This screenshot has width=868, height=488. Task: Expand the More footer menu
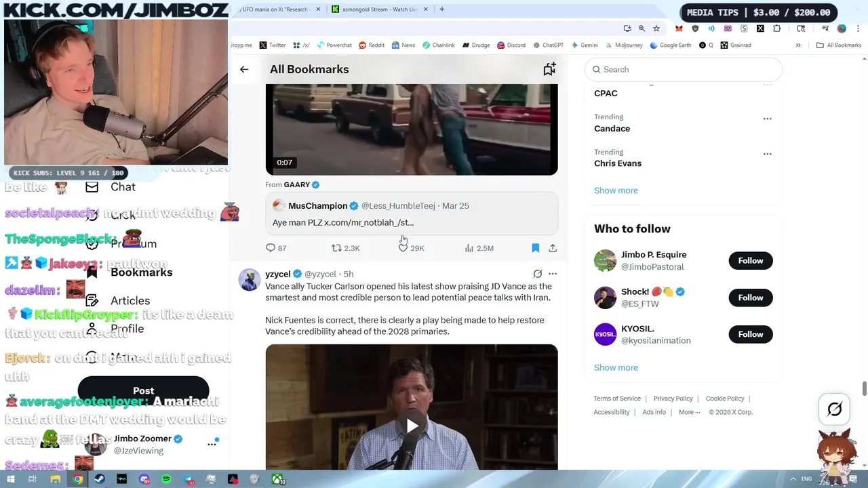click(x=689, y=412)
